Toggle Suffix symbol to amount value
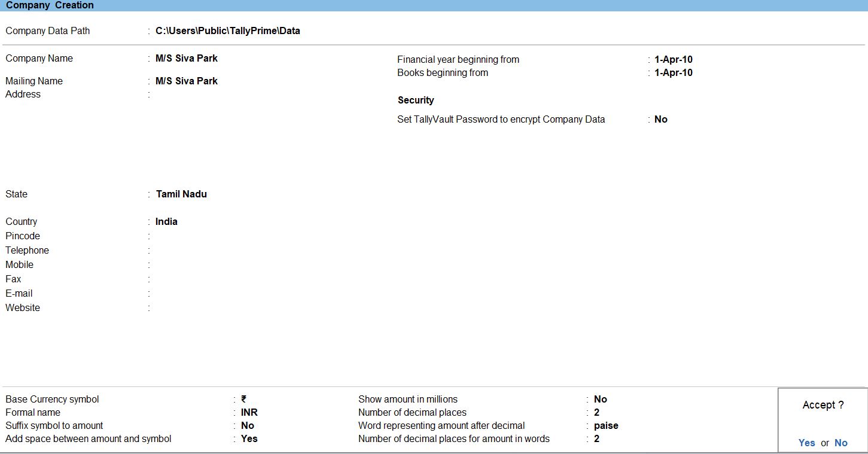Viewport: 868px width, 454px height. (247, 426)
